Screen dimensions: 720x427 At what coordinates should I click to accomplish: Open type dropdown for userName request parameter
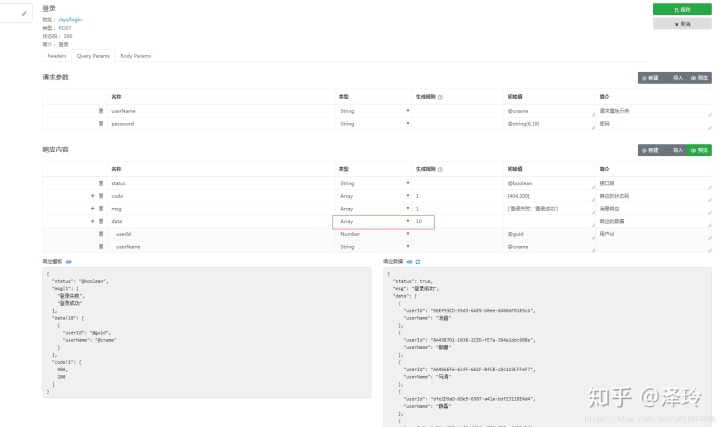point(374,111)
